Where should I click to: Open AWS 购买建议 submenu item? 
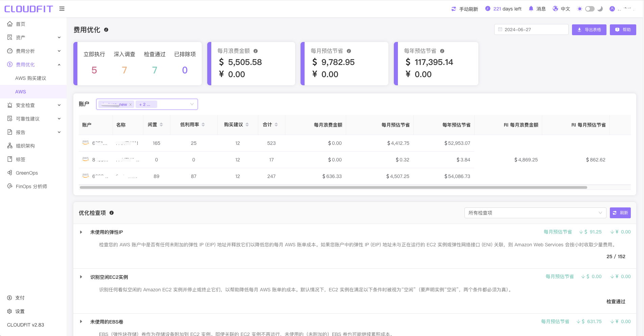pyautogui.click(x=31, y=78)
